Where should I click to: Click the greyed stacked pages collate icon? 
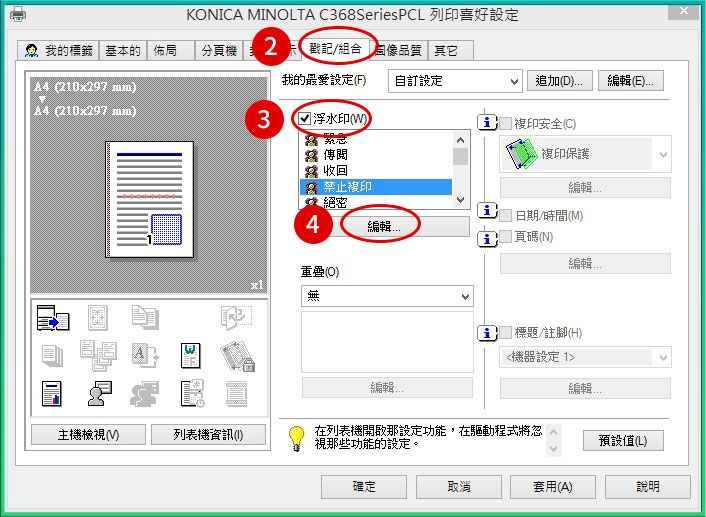coord(52,355)
